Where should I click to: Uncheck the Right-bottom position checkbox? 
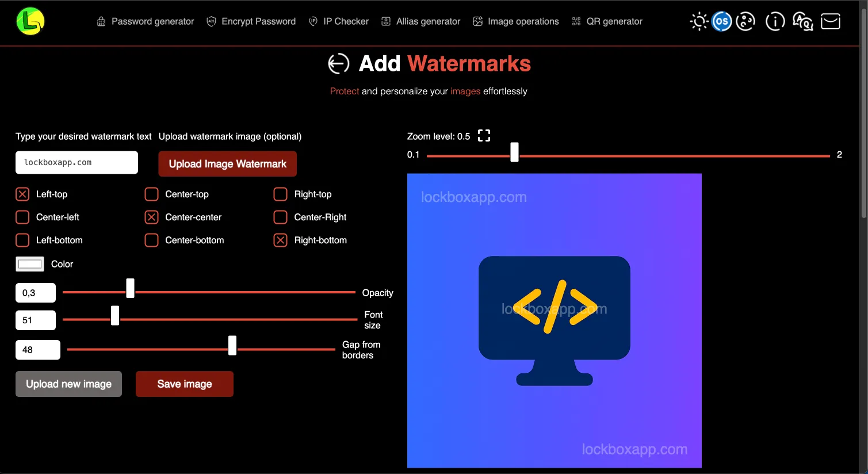coord(280,240)
